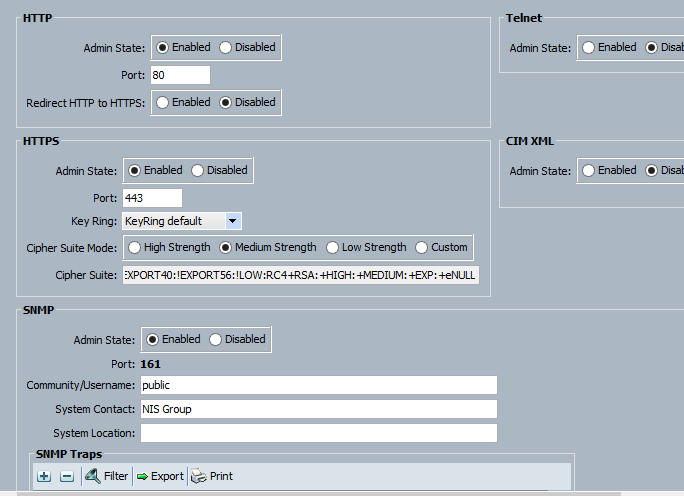Edit the HTTPS Port field showing 443
This screenshot has width=684, height=496.
click(152, 198)
